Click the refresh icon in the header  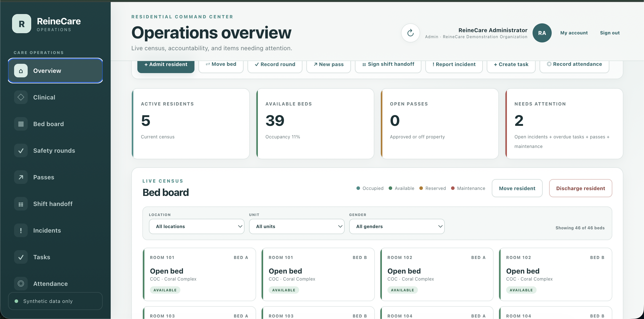tap(410, 33)
